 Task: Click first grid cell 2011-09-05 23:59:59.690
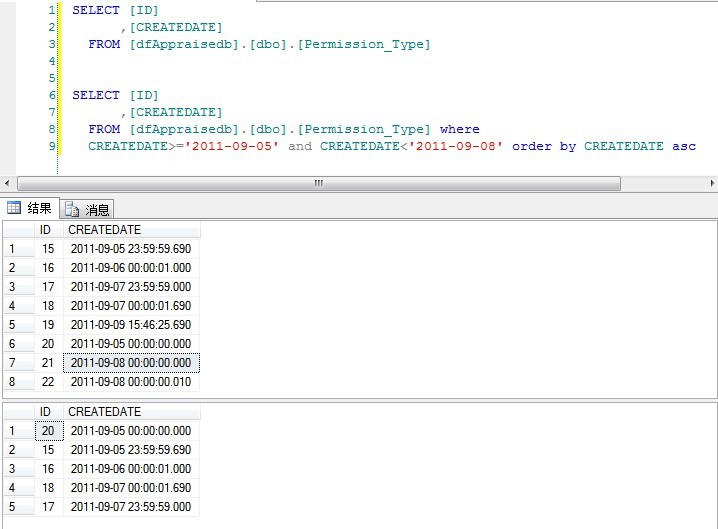[x=131, y=249]
